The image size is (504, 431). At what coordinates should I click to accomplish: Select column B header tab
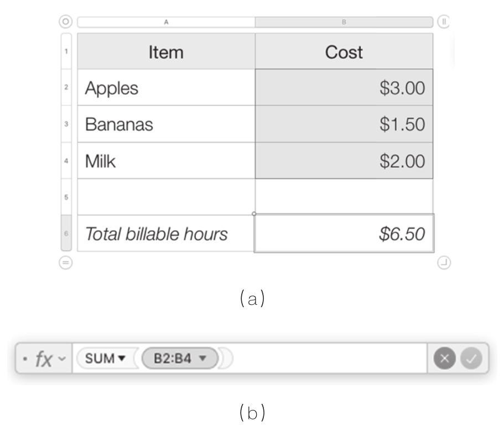coord(344,22)
